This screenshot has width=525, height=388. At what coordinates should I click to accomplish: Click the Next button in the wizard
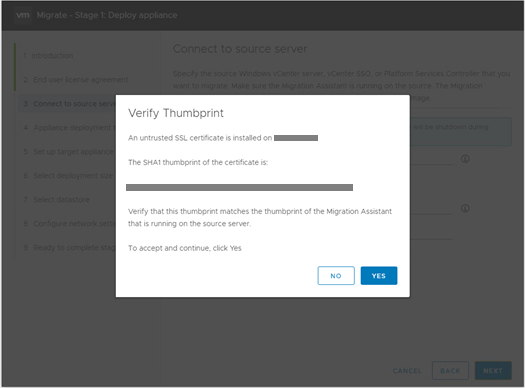(x=493, y=371)
